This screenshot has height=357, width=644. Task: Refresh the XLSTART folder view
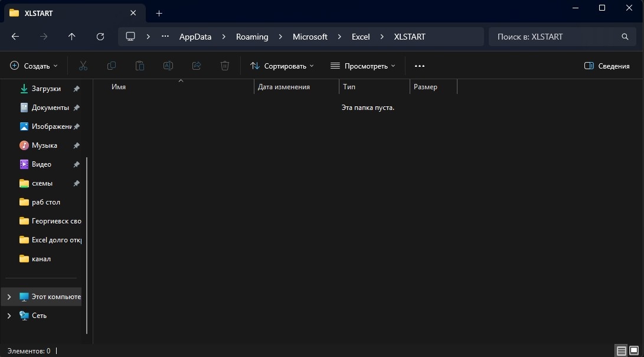coord(100,37)
